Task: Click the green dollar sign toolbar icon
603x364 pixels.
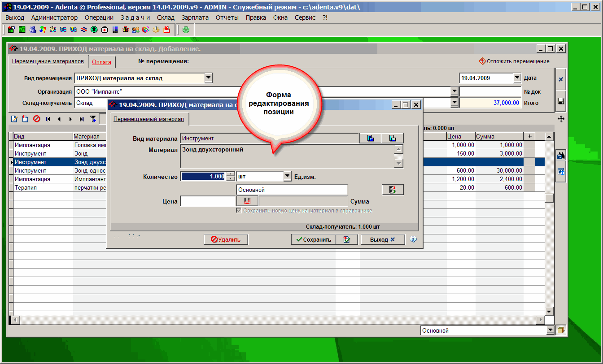Action: [94, 30]
